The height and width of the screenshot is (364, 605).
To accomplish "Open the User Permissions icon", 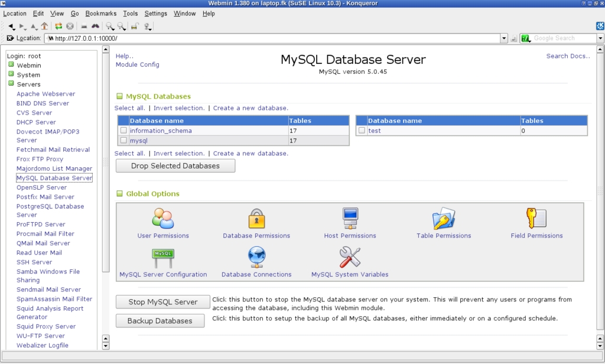I will (x=163, y=218).
